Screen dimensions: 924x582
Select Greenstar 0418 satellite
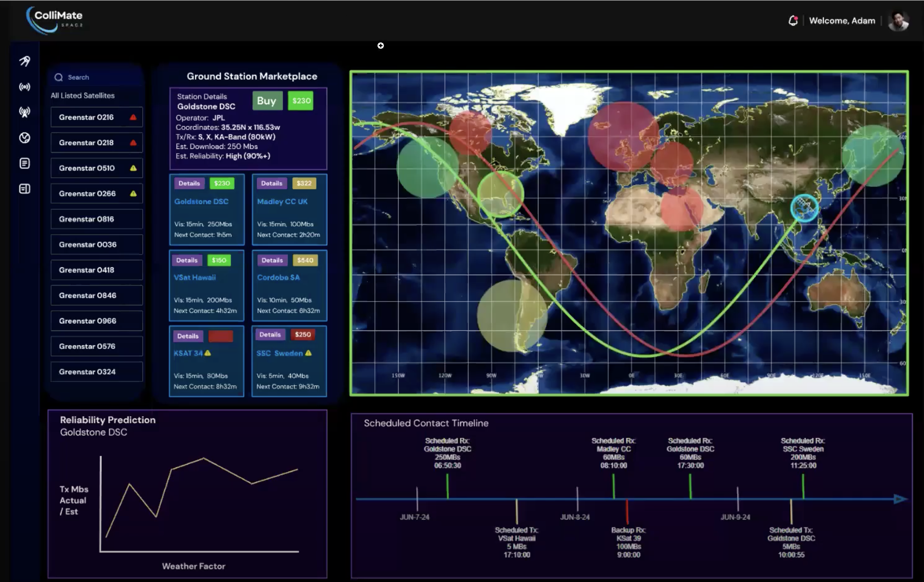pos(97,270)
